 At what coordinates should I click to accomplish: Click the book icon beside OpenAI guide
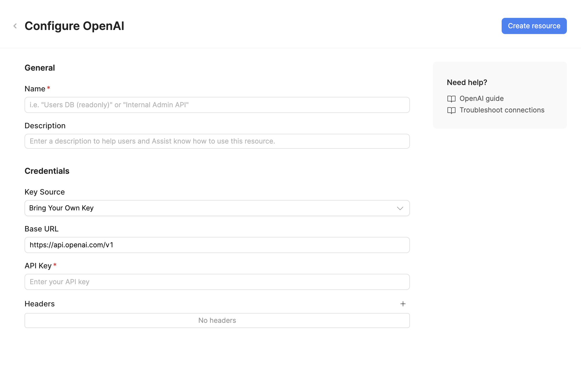pyautogui.click(x=451, y=99)
